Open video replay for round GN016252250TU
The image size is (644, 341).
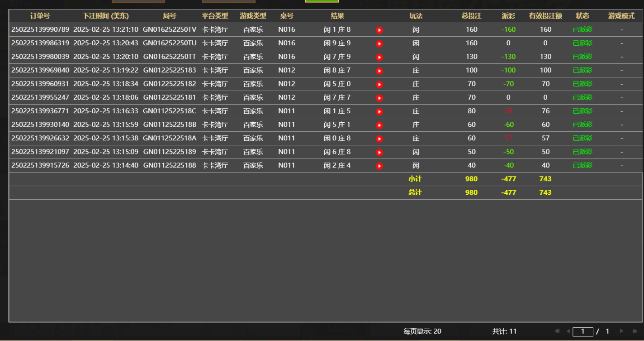pos(379,43)
